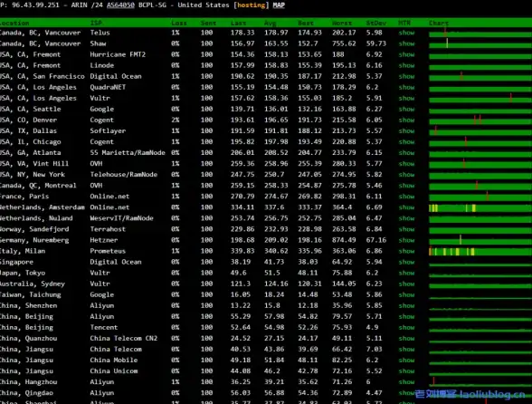Screen dimensions: 532x404
Task: Show MTR for Amsterdam Online.net row
Action: click(406, 207)
